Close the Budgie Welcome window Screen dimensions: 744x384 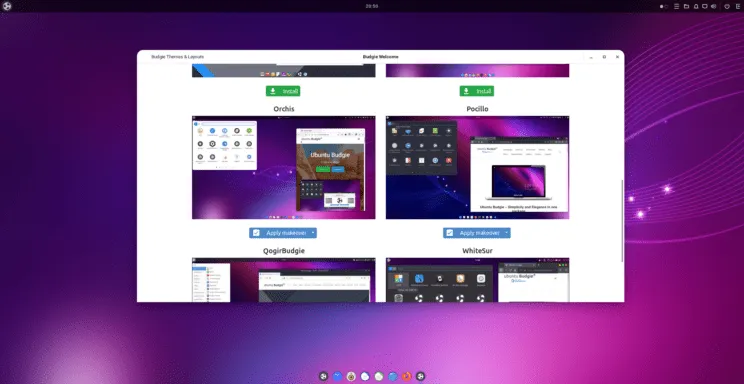coord(617,57)
